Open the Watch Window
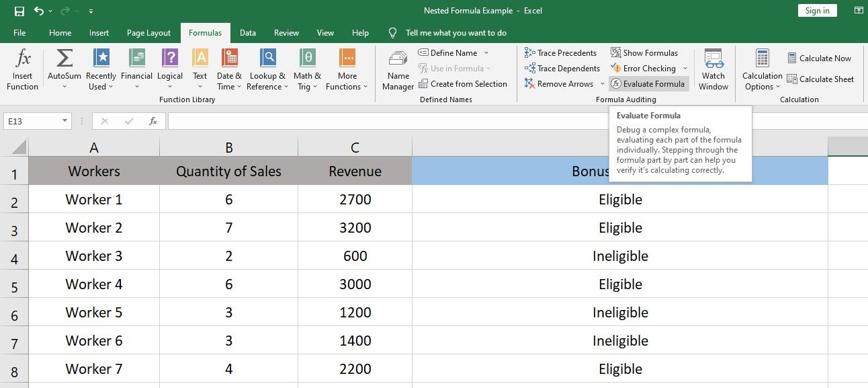Image resolution: width=868 pixels, height=388 pixels. (713, 69)
